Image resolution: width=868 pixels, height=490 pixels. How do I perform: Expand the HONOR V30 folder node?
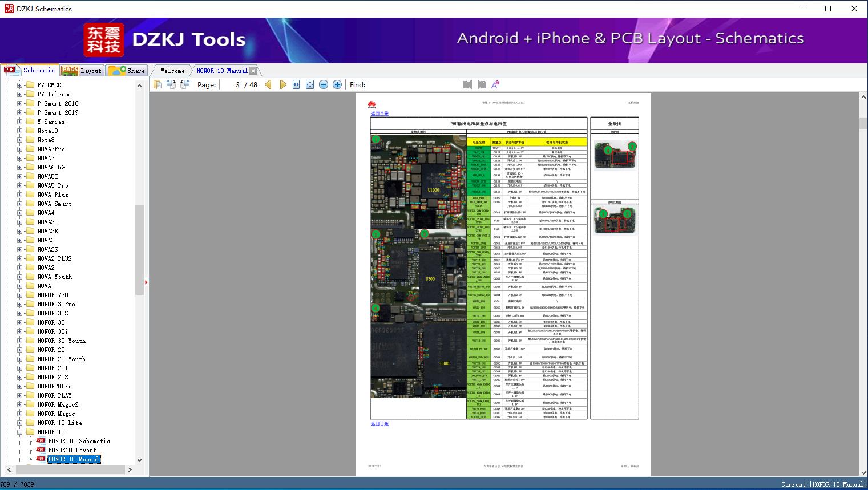pos(19,295)
